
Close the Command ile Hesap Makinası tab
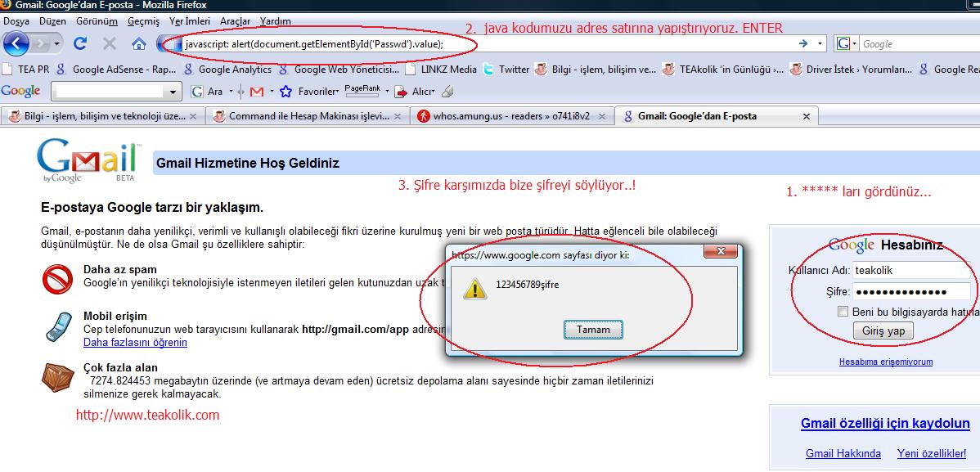tap(398, 116)
